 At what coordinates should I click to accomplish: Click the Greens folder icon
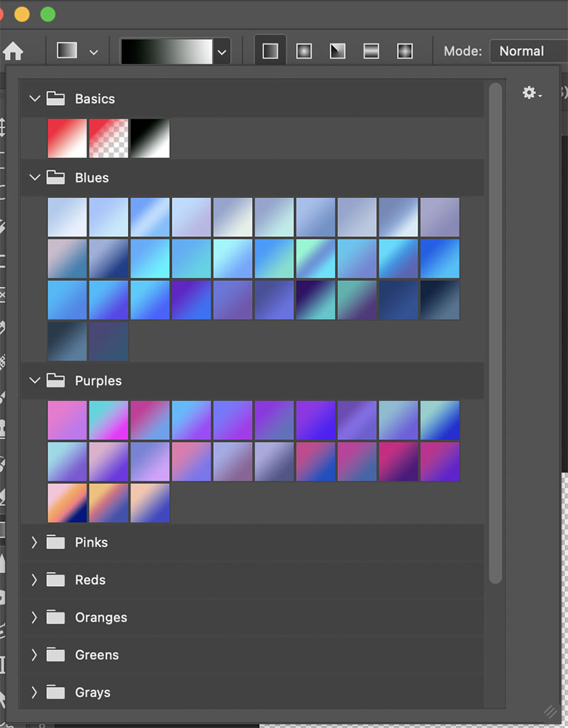(55, 655)
